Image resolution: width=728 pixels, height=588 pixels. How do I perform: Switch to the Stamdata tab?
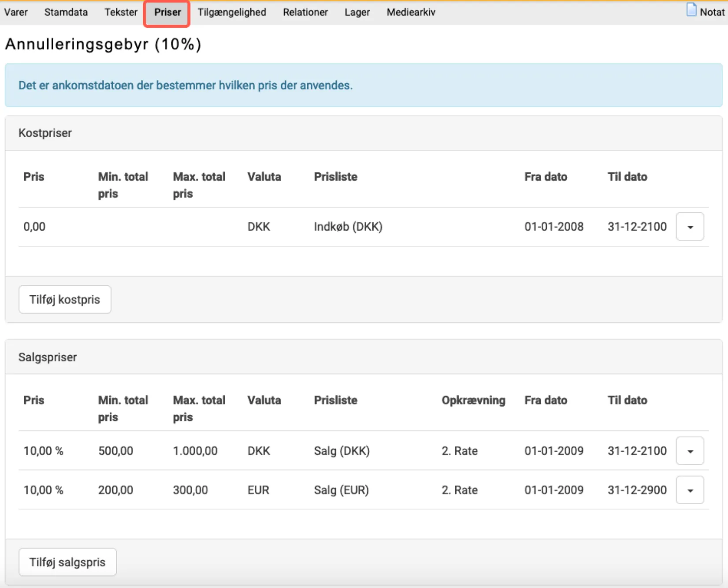point(66,12)
